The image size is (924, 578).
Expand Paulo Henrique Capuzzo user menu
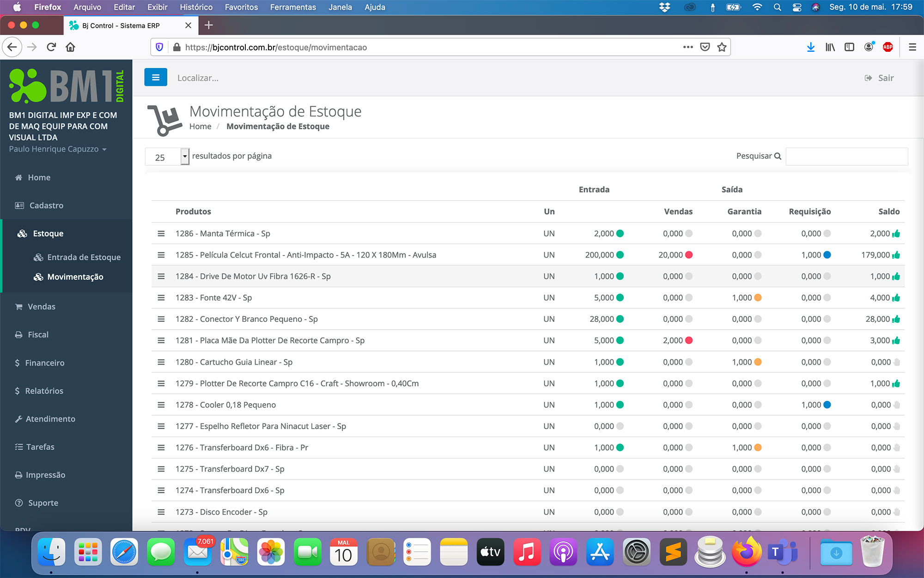(58, 149)
